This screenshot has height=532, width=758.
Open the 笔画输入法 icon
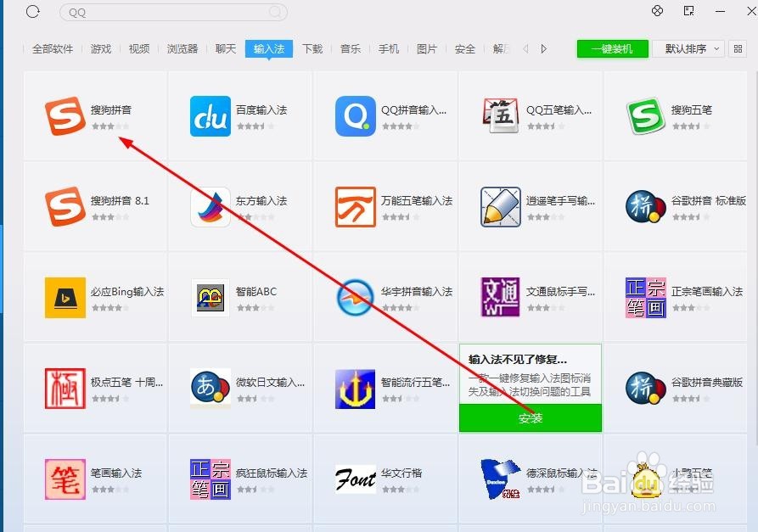(65, 479)
